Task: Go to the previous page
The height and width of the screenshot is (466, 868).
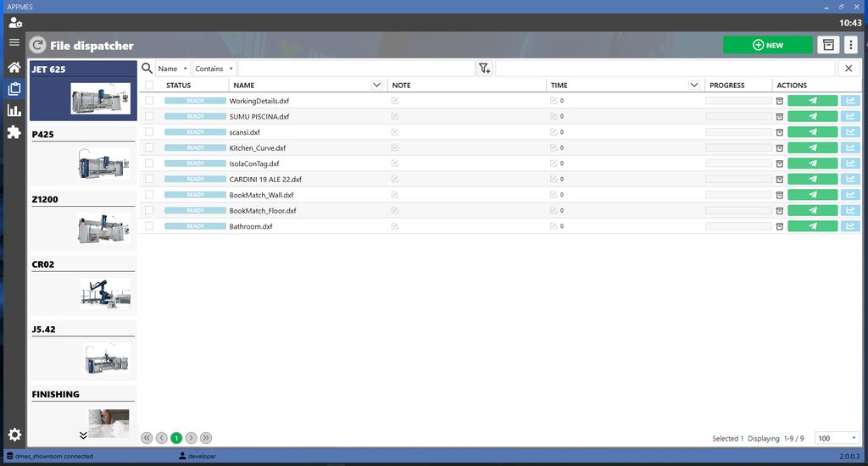Action: click(x=162, y=438)
